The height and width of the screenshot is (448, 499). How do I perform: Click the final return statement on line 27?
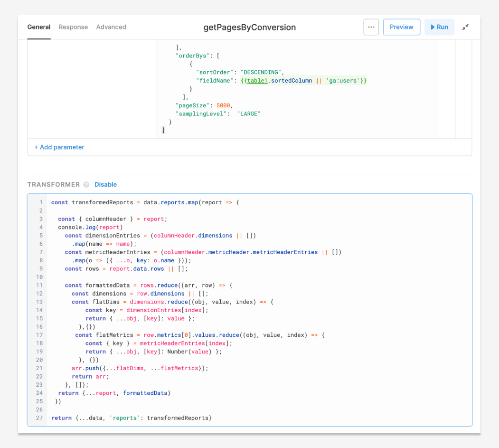[x=132, y=418]
